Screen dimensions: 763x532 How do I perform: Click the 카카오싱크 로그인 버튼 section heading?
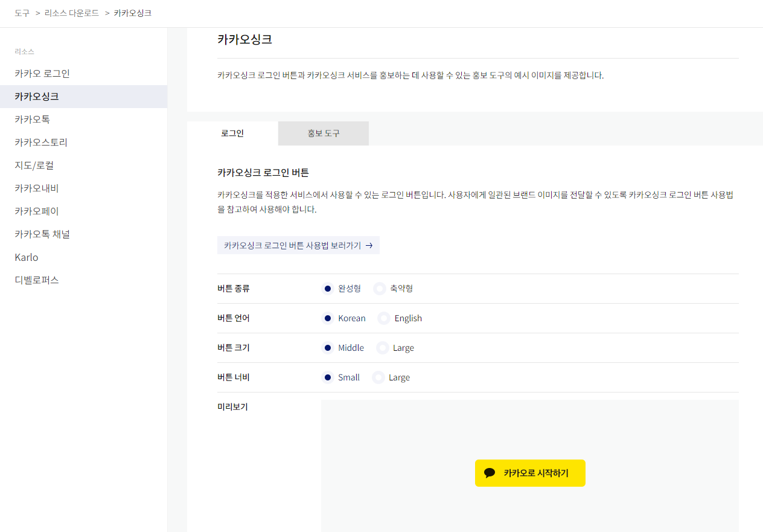point(263,173)
